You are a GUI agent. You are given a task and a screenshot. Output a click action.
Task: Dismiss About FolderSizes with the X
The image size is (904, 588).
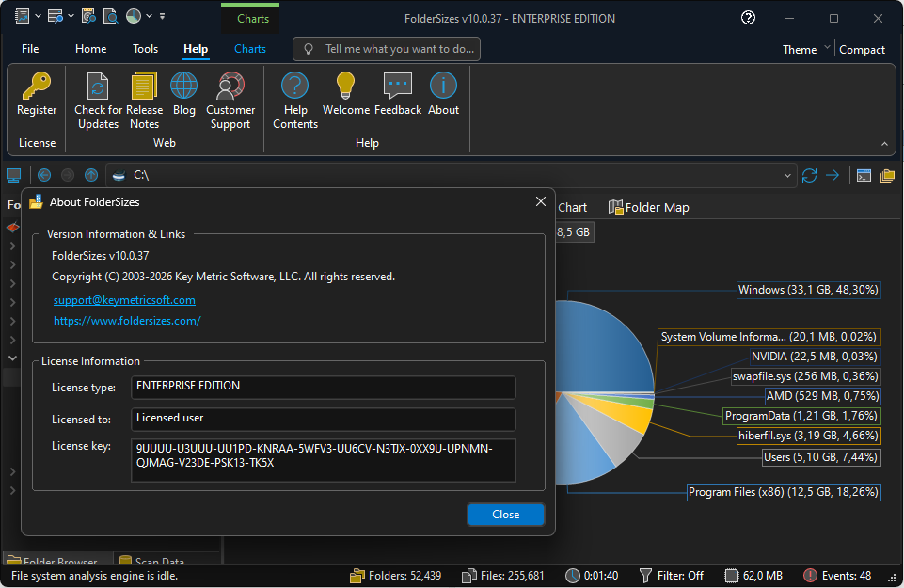point(540,201)
